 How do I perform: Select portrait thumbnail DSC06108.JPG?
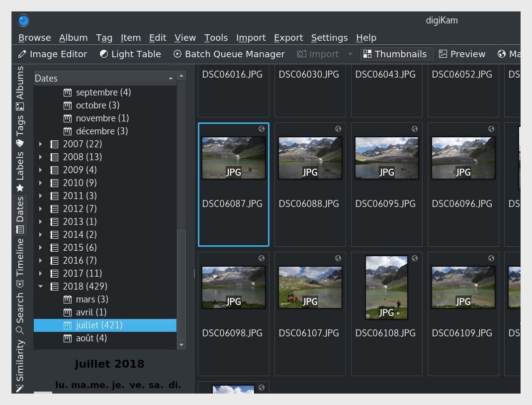(x=387, y=314)
